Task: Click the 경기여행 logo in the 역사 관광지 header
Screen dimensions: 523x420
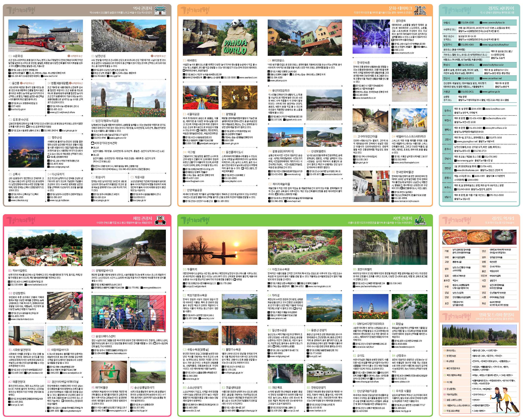Action: [x=21, y=11]
